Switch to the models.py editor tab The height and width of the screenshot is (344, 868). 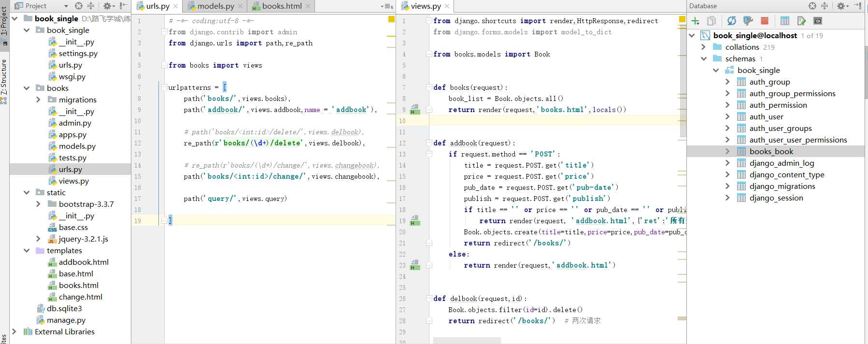click(215, 6)
